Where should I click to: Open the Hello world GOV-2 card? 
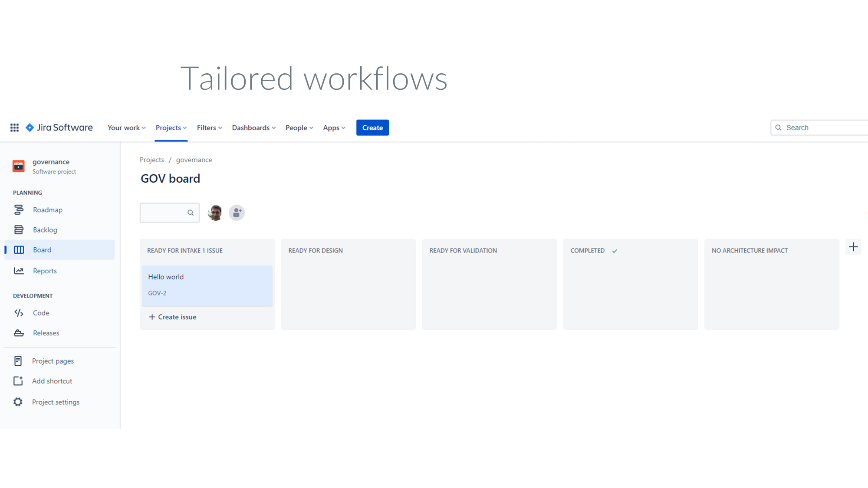[207, 285]
